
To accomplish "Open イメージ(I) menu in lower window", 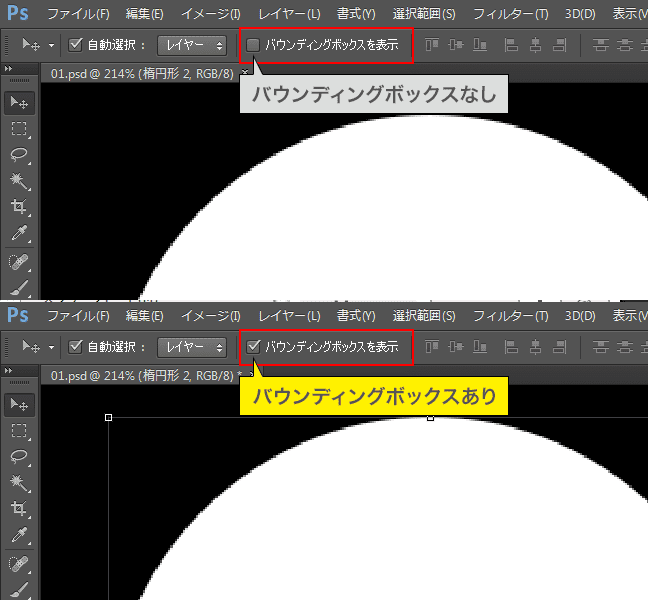I will 211,316.
